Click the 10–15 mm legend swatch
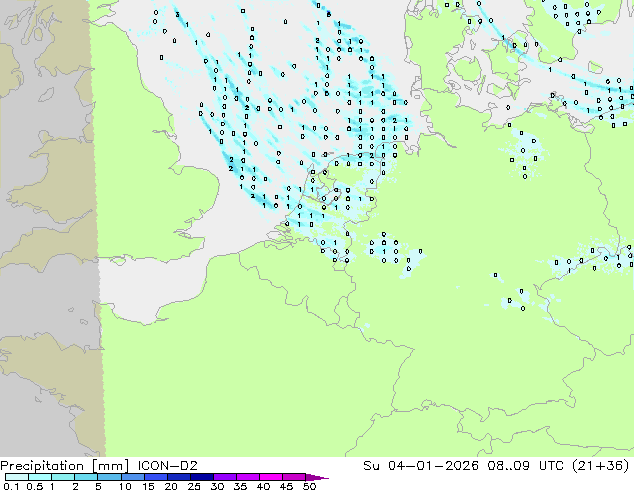This screenshot has height=490, width=634. tap(132, 477)
